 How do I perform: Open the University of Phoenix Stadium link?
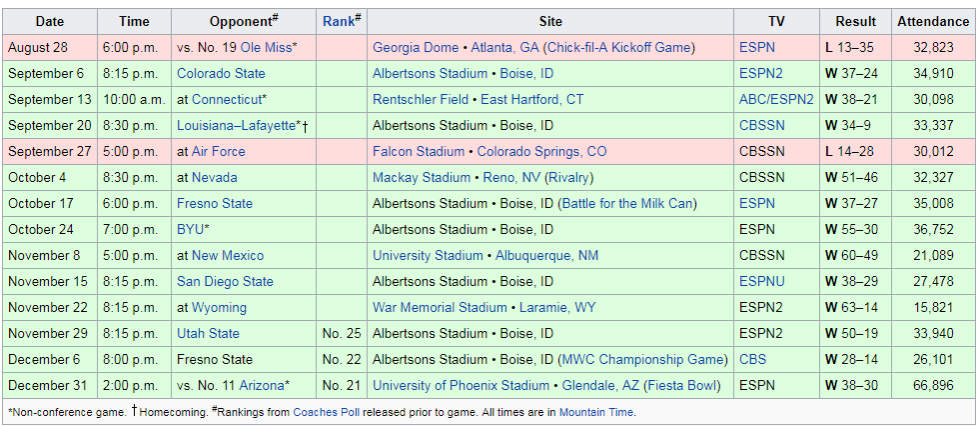click(x=461, y=385)
